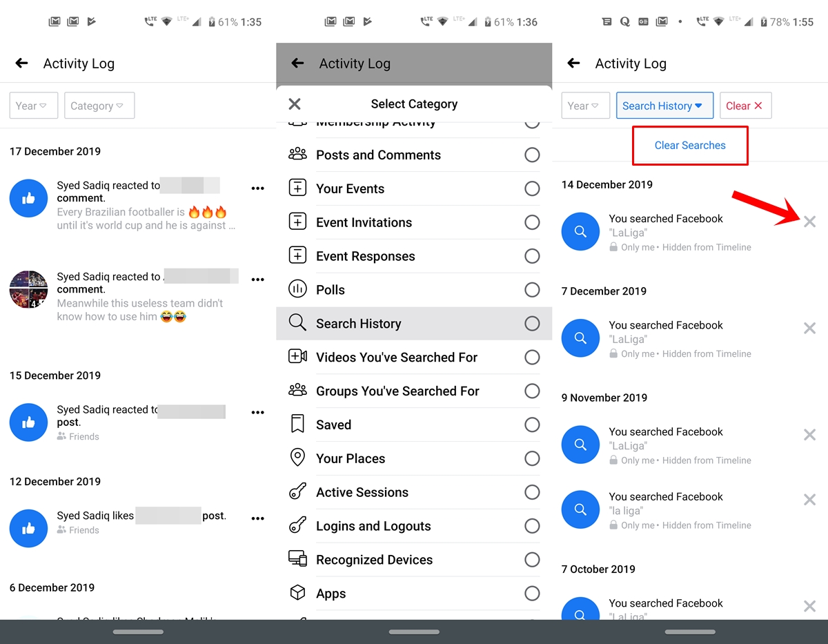The image size is (828, 644).
Task: Tap the Polls chart icon
Action: click(x=297, y=289)
